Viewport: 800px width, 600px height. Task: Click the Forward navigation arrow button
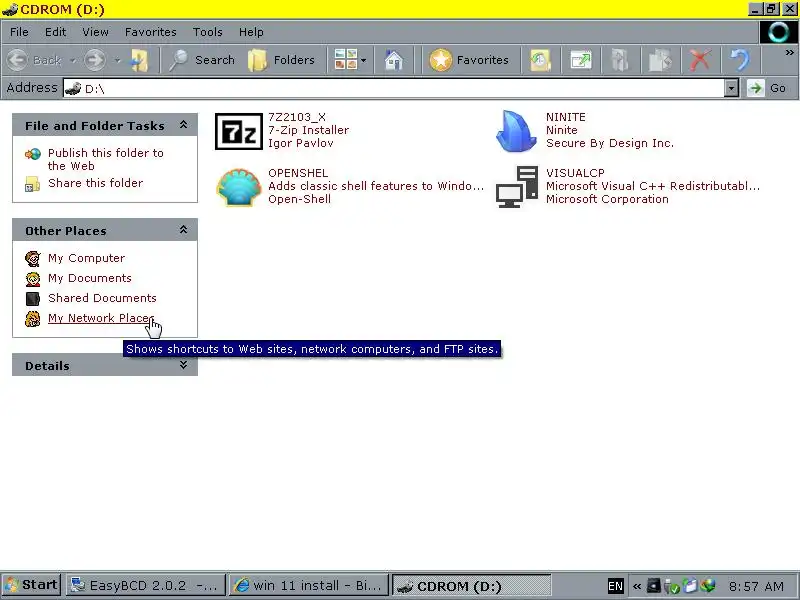95,60
